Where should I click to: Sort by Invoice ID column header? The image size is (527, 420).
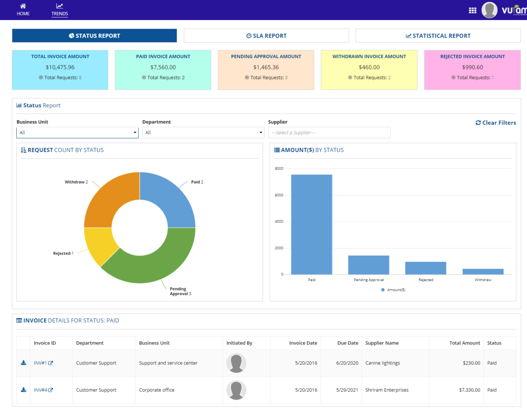(x=45, y=343)
